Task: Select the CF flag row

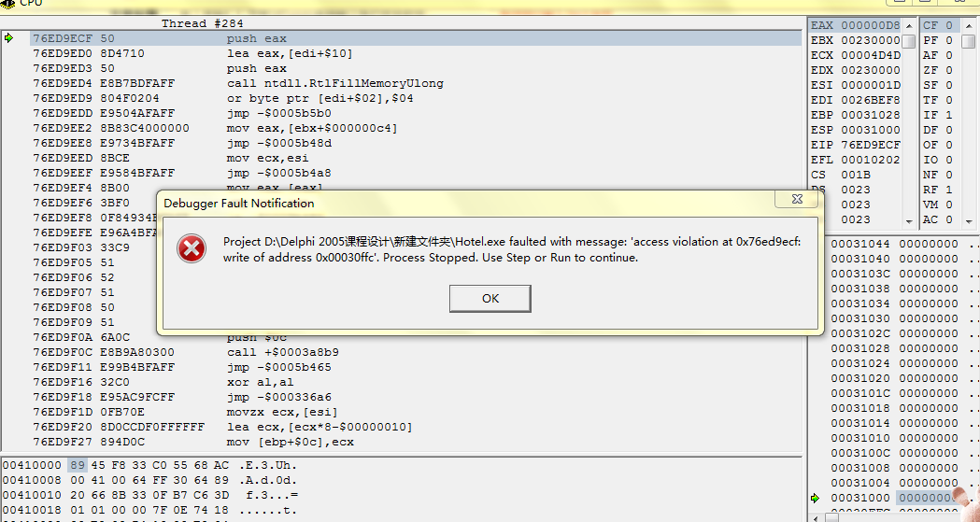Action: (940, 25)
